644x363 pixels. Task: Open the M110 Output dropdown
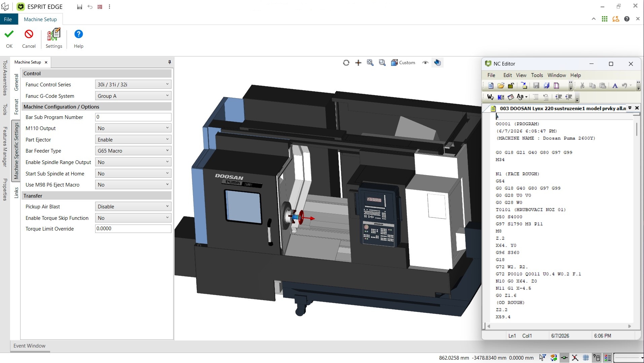click(133, 128)
